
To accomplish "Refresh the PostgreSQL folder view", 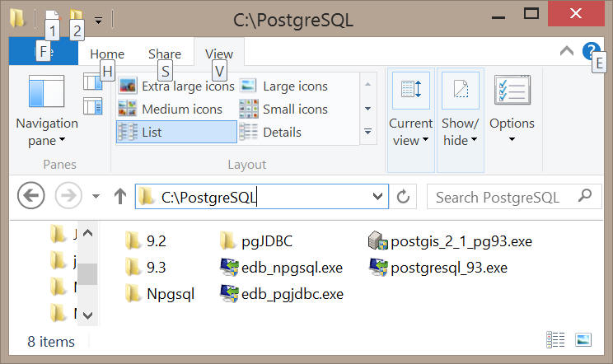I will [403, 197].
